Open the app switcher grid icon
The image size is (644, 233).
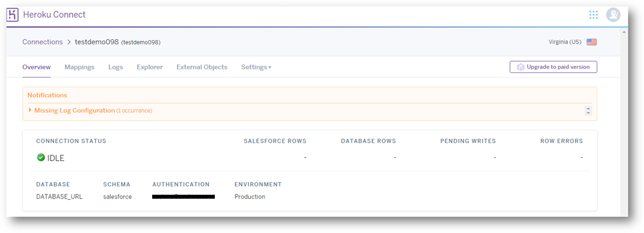pos(593,15)
